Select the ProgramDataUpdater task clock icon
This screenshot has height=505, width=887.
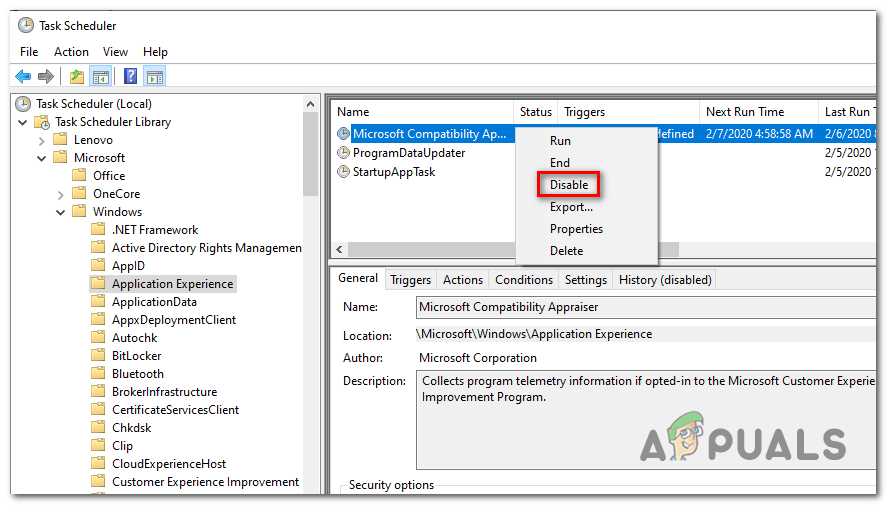tap(343, 153)
